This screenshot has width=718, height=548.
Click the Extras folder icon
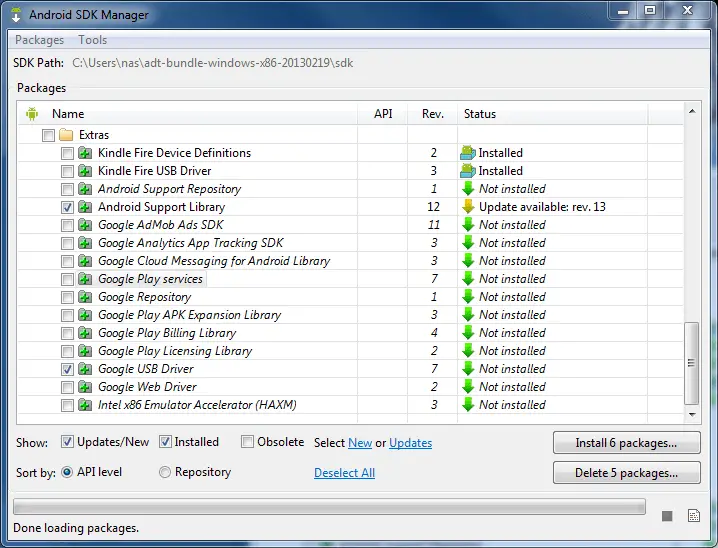click(x=67, y=135)
